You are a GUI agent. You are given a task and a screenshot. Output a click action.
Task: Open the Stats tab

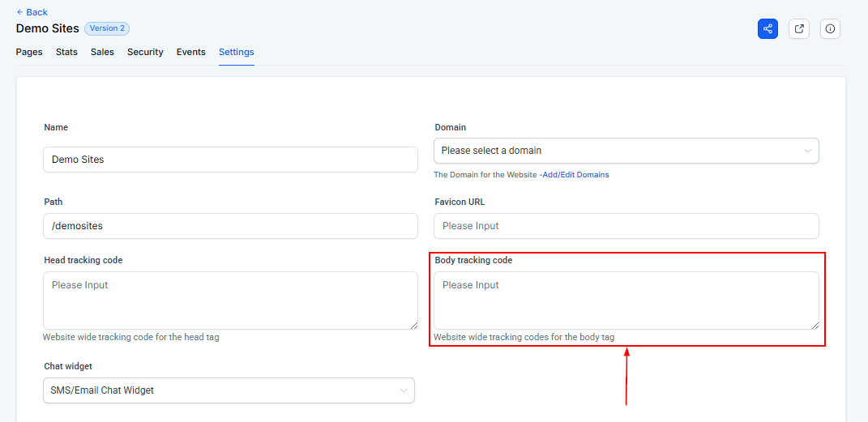click(66, 52)
